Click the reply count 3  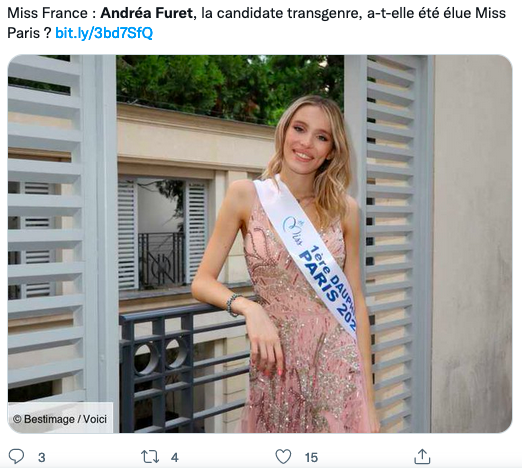(42, 458)
